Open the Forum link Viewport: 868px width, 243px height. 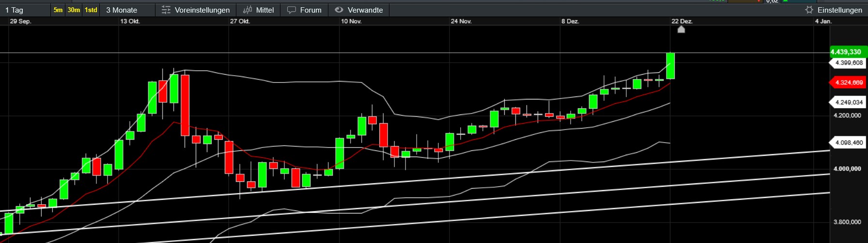[x=310, y=10]
